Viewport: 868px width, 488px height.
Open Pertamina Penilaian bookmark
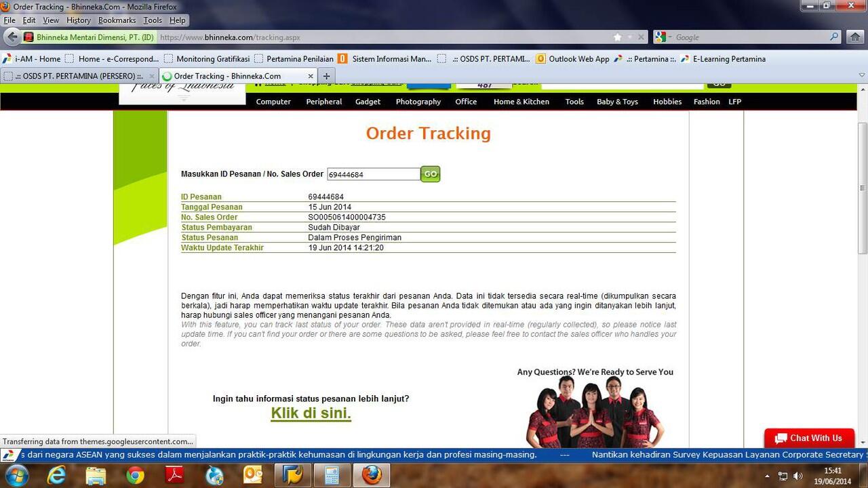(294, 59)
